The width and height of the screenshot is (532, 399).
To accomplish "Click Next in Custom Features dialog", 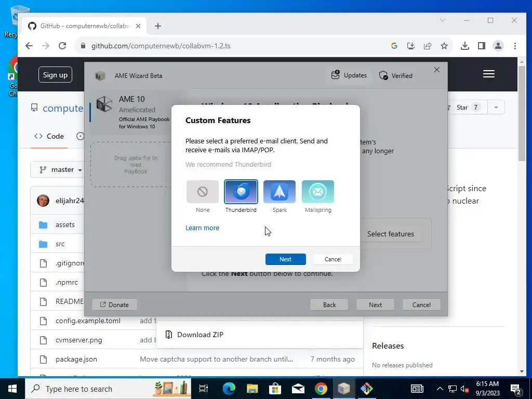I will tap(285, 259).
